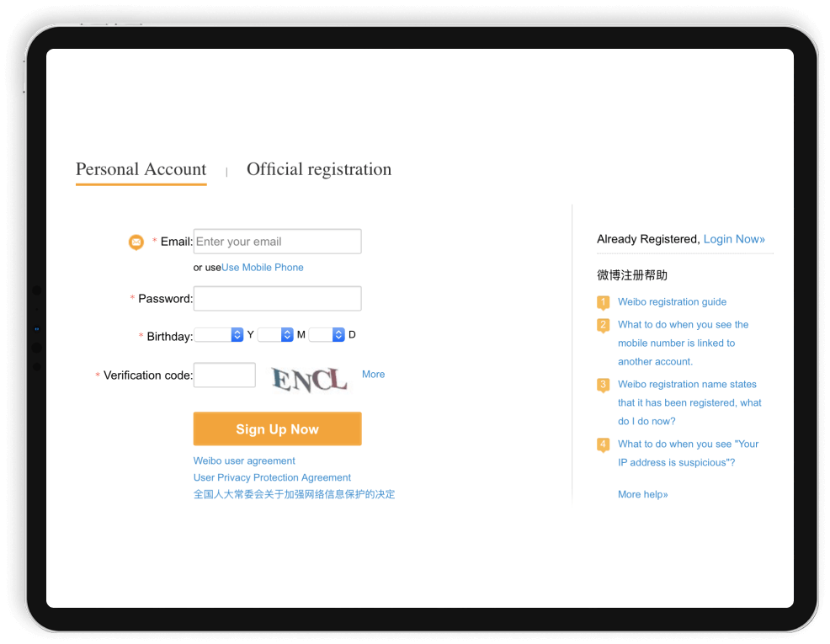Click the number 4 help badge icon
Viewport: 830px width, 644px height.
tap(603, 444)
